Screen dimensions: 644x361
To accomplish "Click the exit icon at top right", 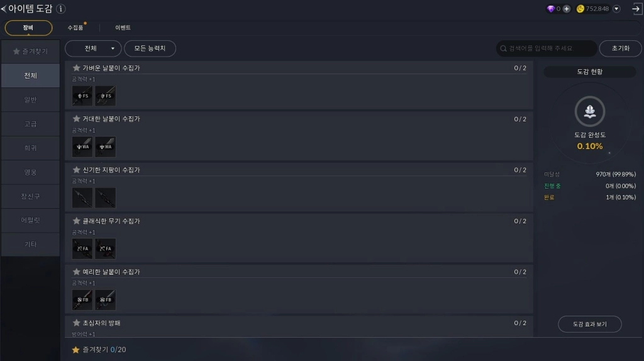I will coord(636,9).
